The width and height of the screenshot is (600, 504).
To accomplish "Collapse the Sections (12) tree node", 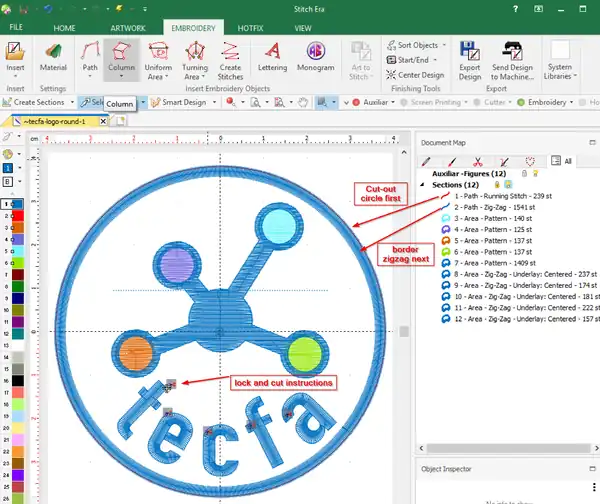I will tap(422, 185).
